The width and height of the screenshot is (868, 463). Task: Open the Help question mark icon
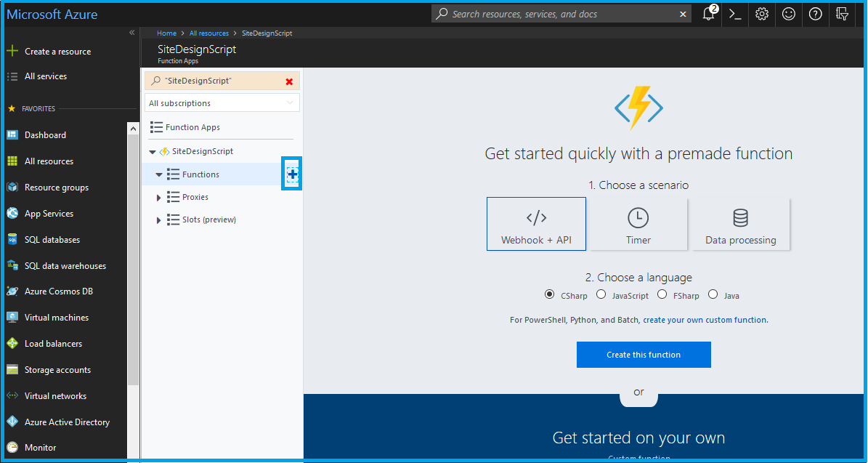(816, 15)
